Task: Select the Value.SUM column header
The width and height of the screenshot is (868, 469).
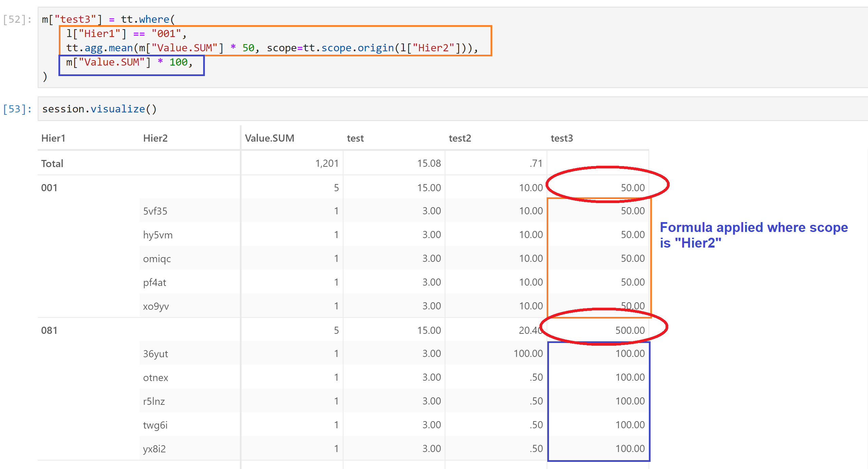Action: point(269,138)
